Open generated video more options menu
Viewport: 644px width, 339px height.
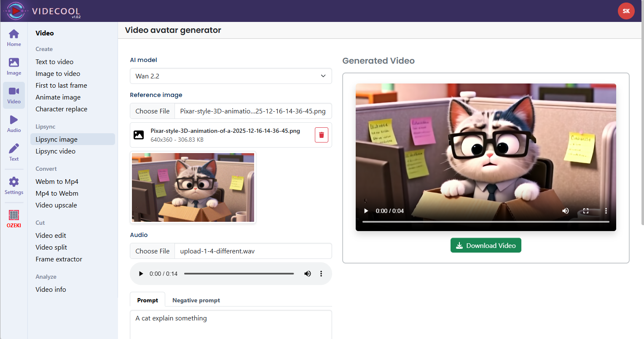[606, 211]
